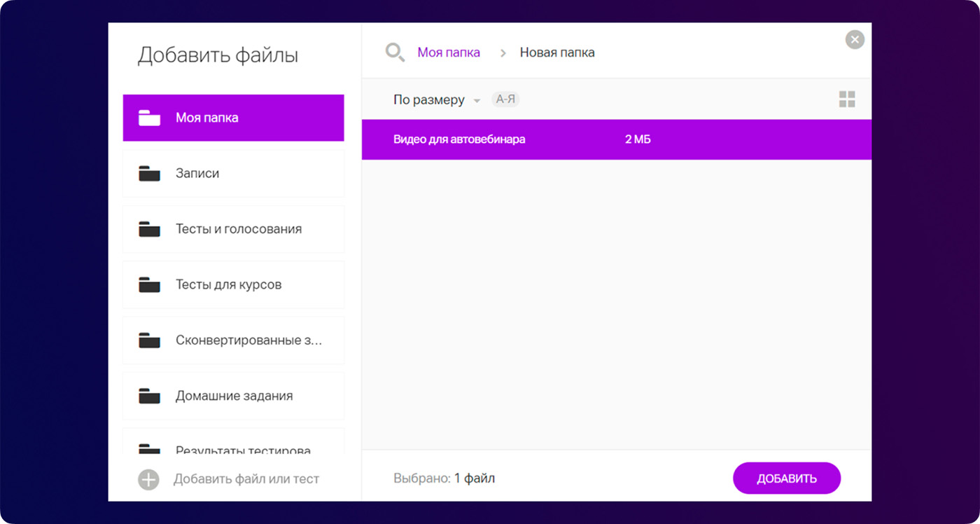This screenshot has height=524, width=980.
Task: Click Новая папка in breadcrumb
Action: coord(557,53)
